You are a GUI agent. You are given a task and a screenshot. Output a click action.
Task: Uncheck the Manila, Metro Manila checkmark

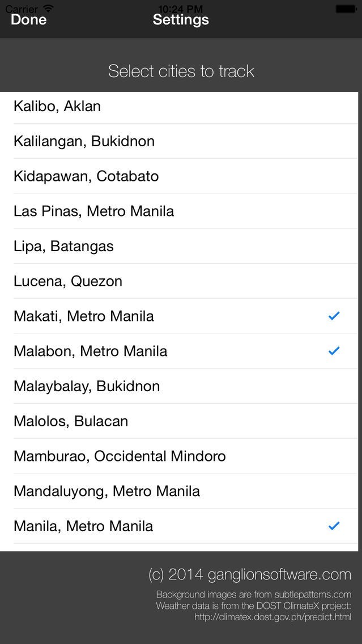(334, 526)
